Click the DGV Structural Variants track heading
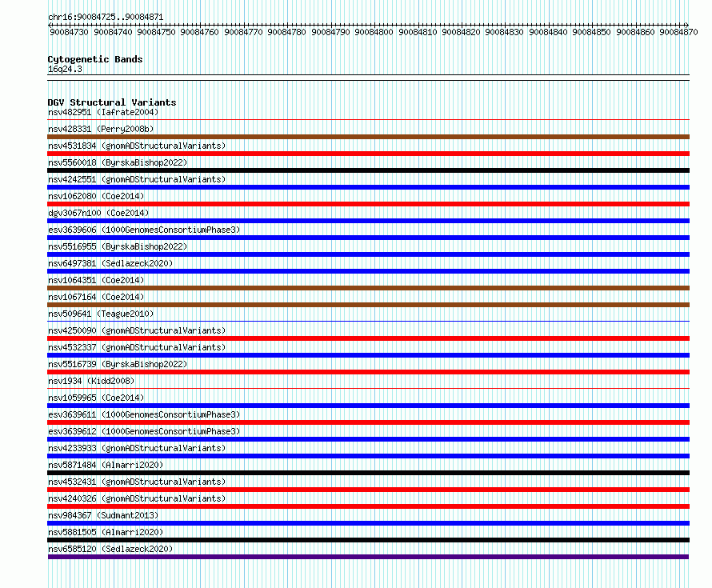Screen dimensions: 712x588 pos(112,102)
